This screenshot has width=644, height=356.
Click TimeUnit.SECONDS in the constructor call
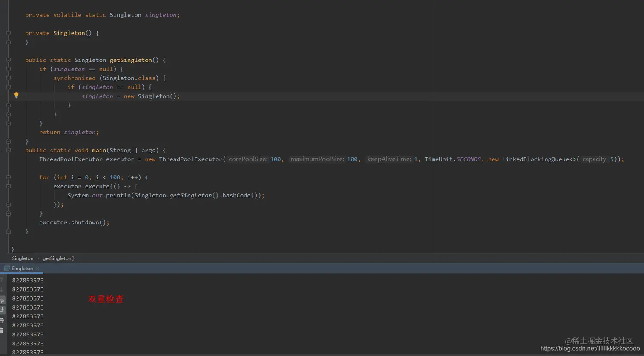(x=452, y=159)
